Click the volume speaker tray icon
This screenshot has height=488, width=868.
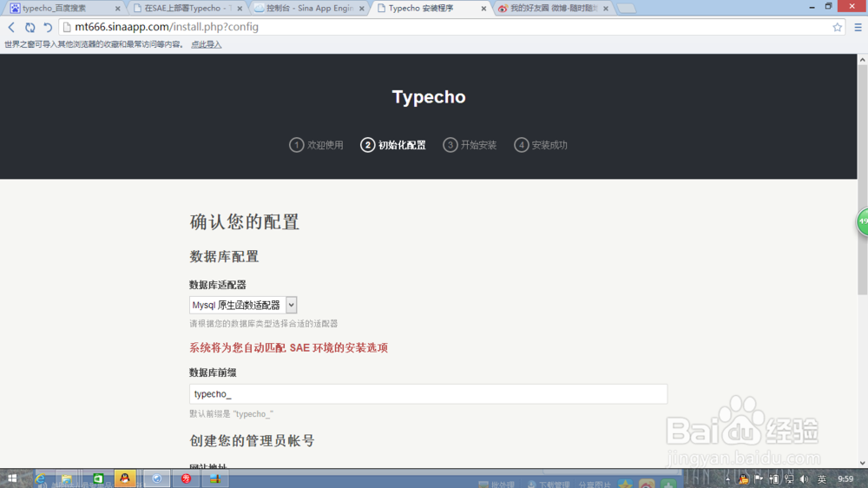click(x=805, y=479)
